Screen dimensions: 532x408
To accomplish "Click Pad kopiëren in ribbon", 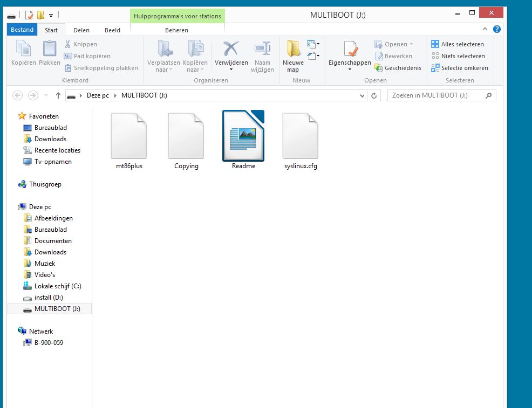I will pyautogui.click(x=87, y=56).
